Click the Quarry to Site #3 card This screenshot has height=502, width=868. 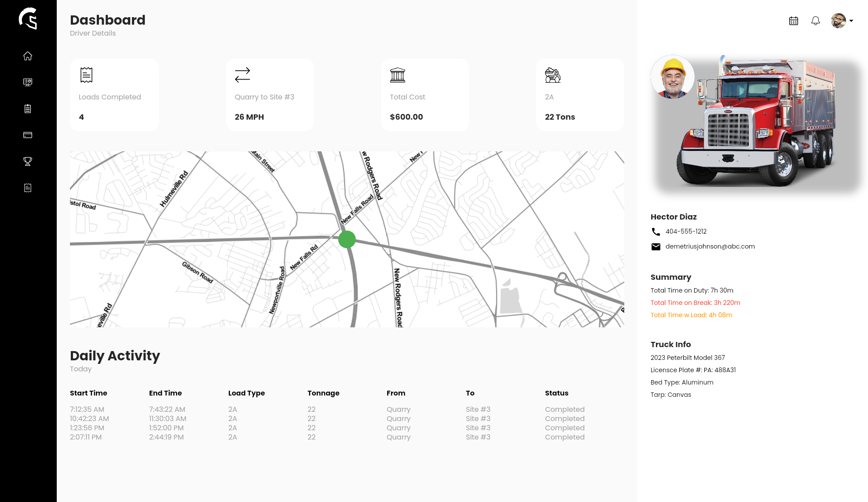(270, 95)
